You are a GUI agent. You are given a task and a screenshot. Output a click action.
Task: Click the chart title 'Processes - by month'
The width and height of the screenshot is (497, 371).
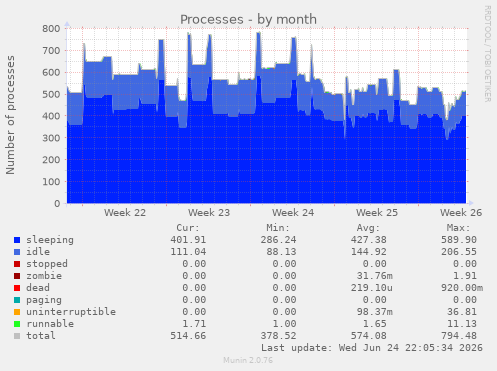pyautogui.click(x=248, y=19)
